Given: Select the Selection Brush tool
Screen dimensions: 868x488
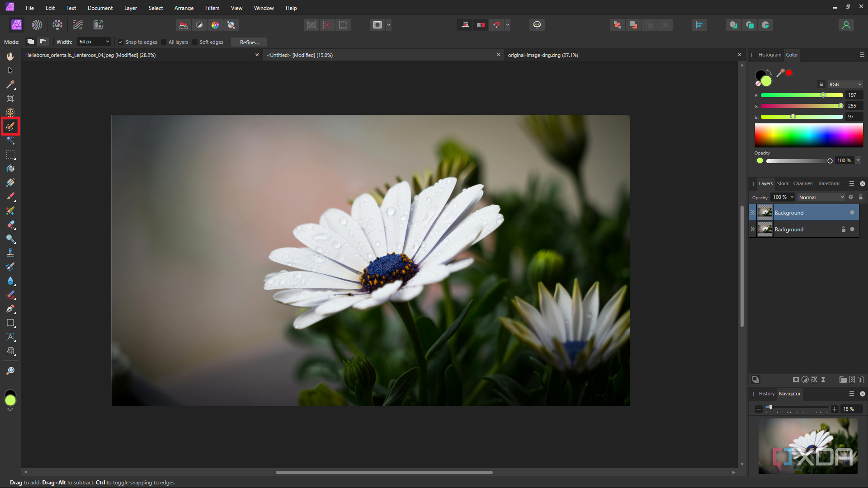Looking at the screenshot, I should click(x=10, y=127).
